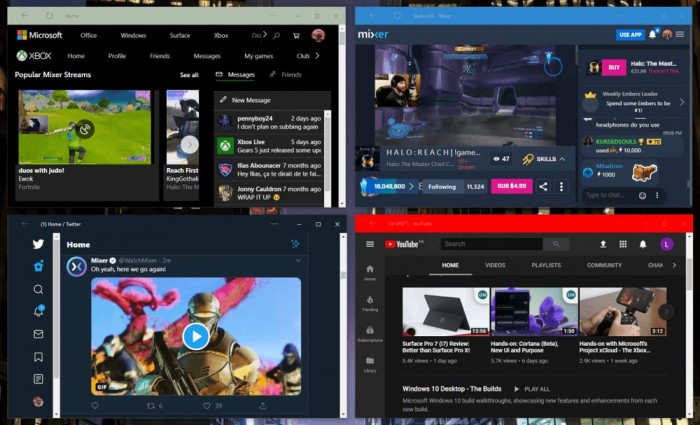
Task: Expand more Microsoft header menu items
Action: (x=265, y=34)
